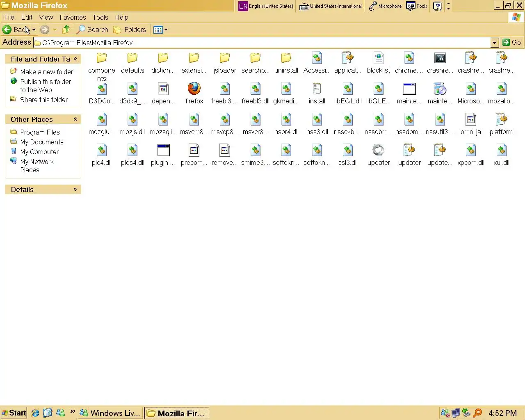Click the Back button
Screen dimensions: 525x420
tap(16, 30)
